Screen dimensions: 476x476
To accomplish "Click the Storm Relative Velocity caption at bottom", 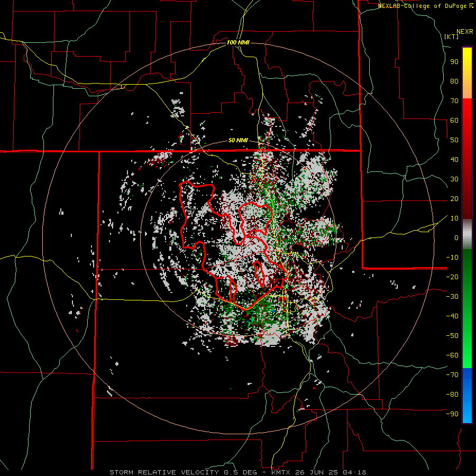I will pos(238,472).
